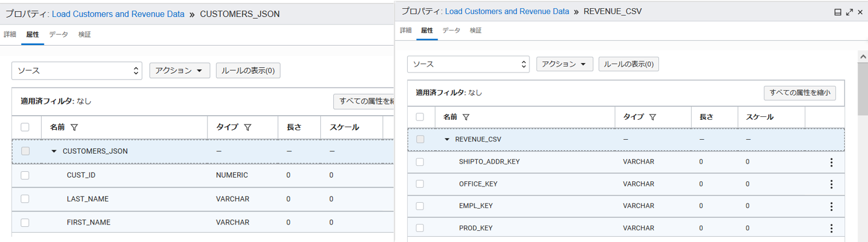Click filter icon next to left 名前 column
The height and width of the screenshot is (242, 868).
tap(74, 127)
